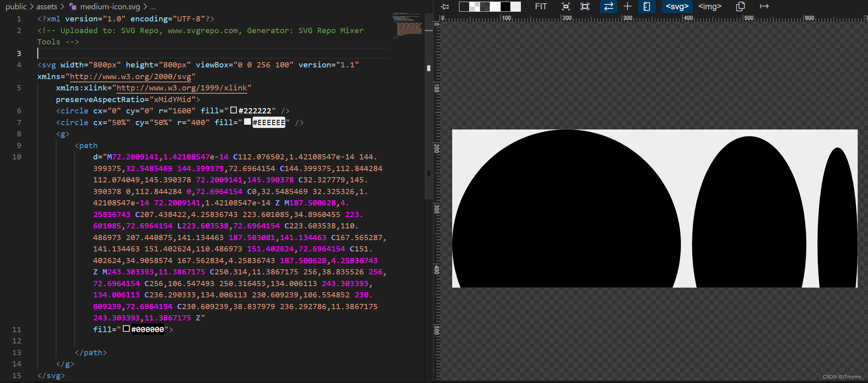
Task: Open the public folder breadcrumb
Action: point(16,6)
